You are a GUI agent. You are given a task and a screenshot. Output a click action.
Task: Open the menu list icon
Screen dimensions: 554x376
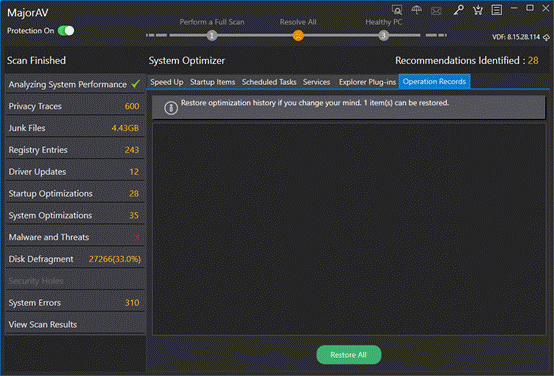click(497, 10)
